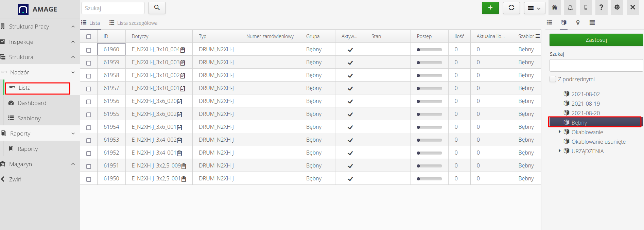The width and height of the screenshot is (644, 230).
Task: Open settings with the gear icon
Action: (x=617, y=7)
